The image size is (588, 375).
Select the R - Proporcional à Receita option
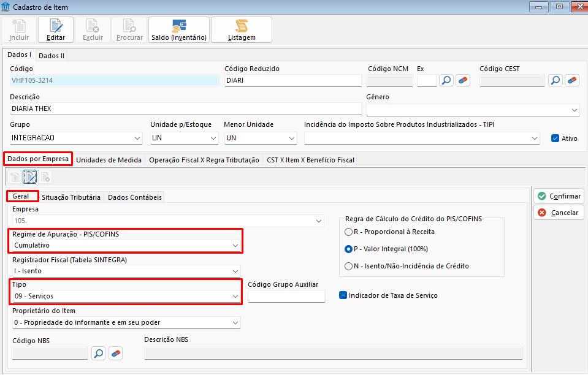[x=349, y=232]
